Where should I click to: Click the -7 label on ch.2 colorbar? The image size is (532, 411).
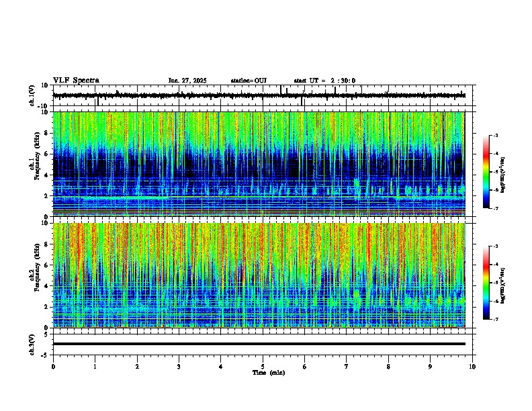click(495, 319)
